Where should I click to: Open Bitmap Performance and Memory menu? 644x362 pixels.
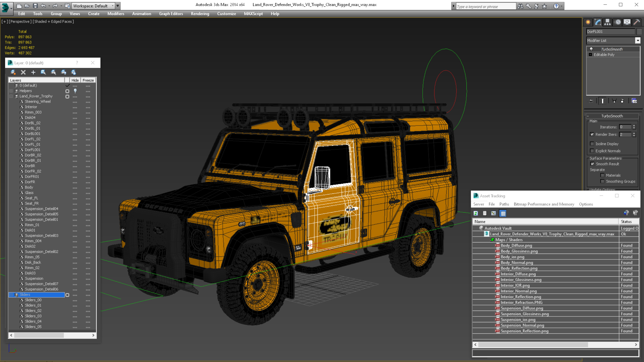[x=544, y=204]
